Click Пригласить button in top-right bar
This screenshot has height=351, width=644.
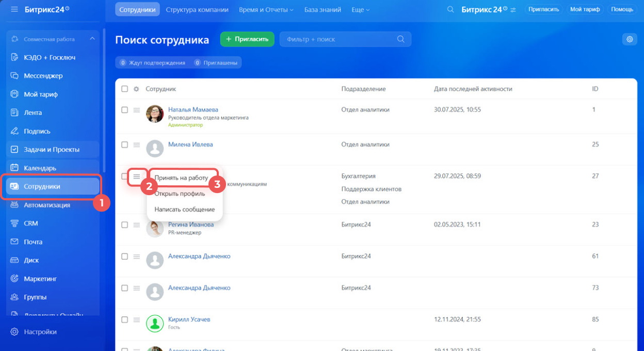[544, 9]
